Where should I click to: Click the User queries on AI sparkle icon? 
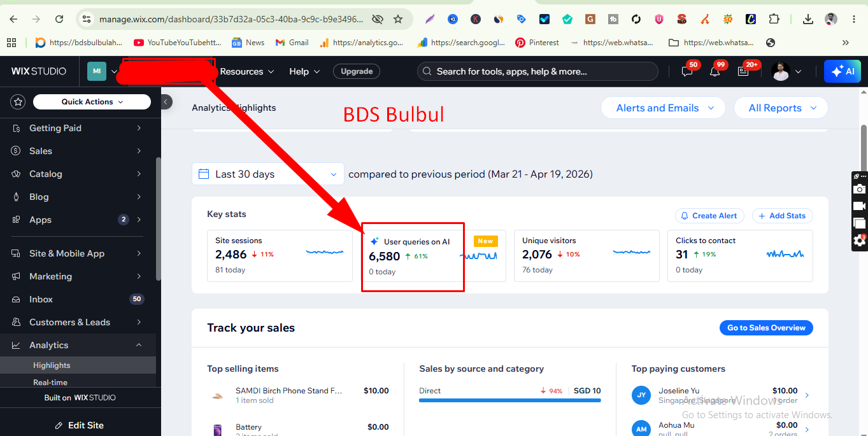374,241
